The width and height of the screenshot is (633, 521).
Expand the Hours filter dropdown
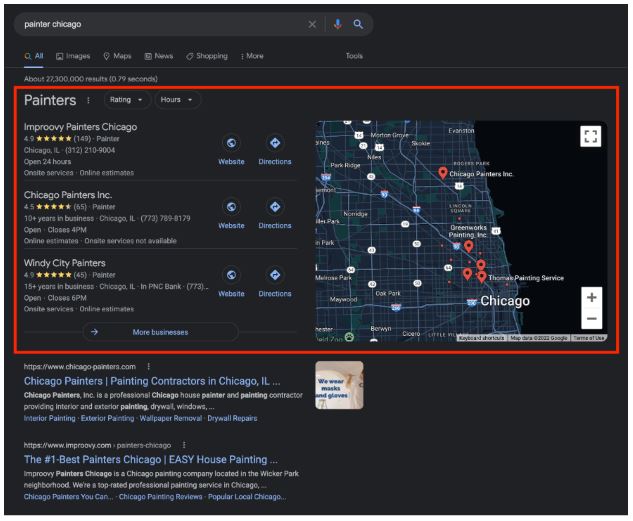(177, 100)
